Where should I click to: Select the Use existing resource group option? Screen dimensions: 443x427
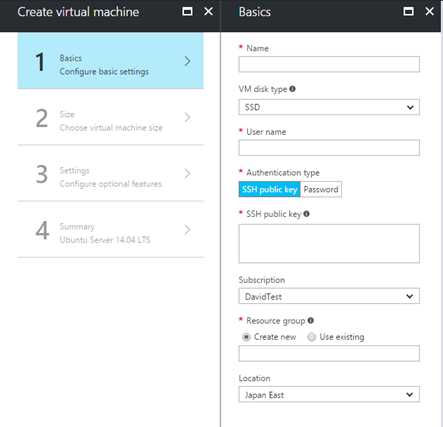[x=311, y=337]
